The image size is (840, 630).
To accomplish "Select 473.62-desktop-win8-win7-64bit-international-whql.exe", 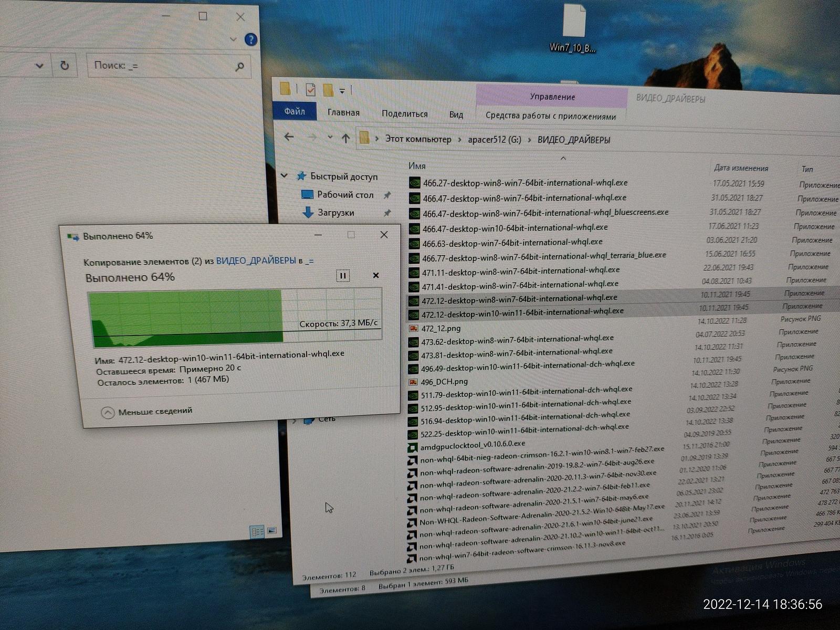I will tap(517, 340).
